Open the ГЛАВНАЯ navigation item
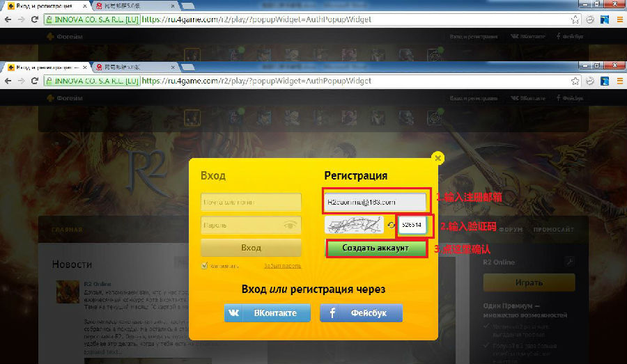627x364 pixels. [x=65, y=230]
